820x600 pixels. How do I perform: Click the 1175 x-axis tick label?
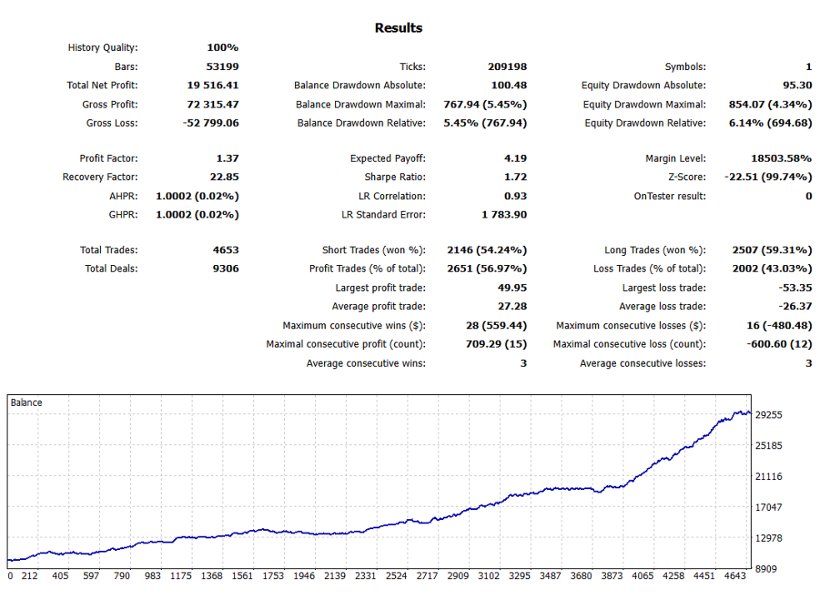[x=181, y=576]
